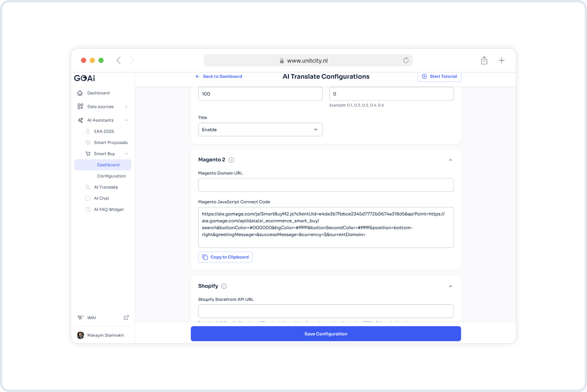Viewport: 587px width, 392px height.
Task: Open AI Translate in sidebar
Action: pos(105,187)
